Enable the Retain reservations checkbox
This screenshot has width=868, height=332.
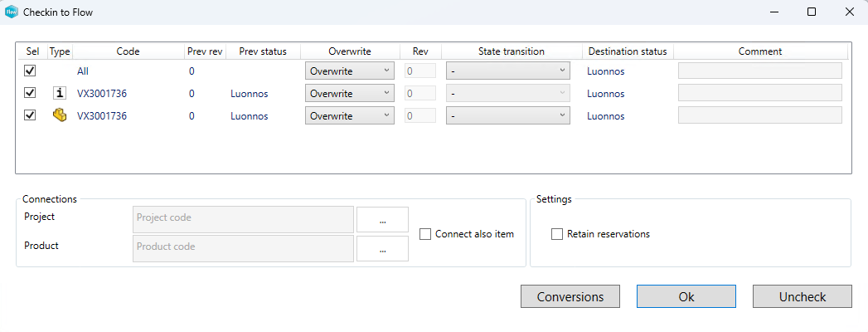point(557,234)
